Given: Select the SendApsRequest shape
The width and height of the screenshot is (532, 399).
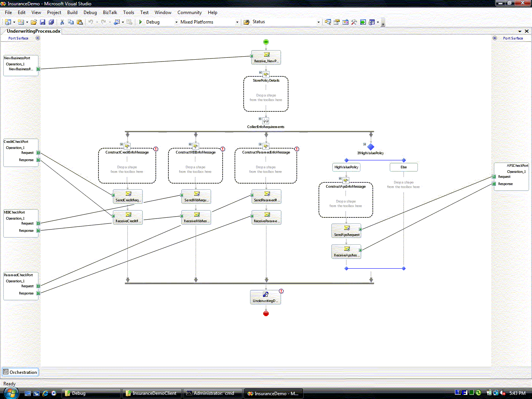Looking at the screenshot, I should [346, 231].
